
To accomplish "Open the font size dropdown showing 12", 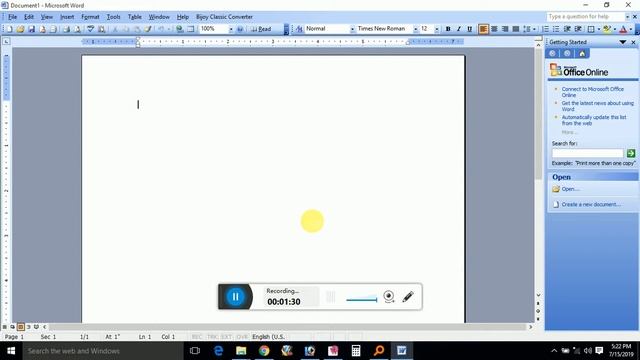I will click(437, 29).
